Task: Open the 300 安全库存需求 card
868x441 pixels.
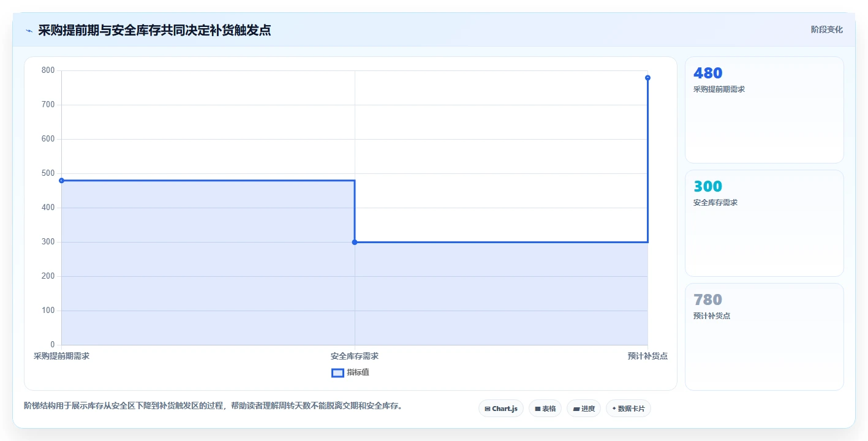Action: click(764, 224)
